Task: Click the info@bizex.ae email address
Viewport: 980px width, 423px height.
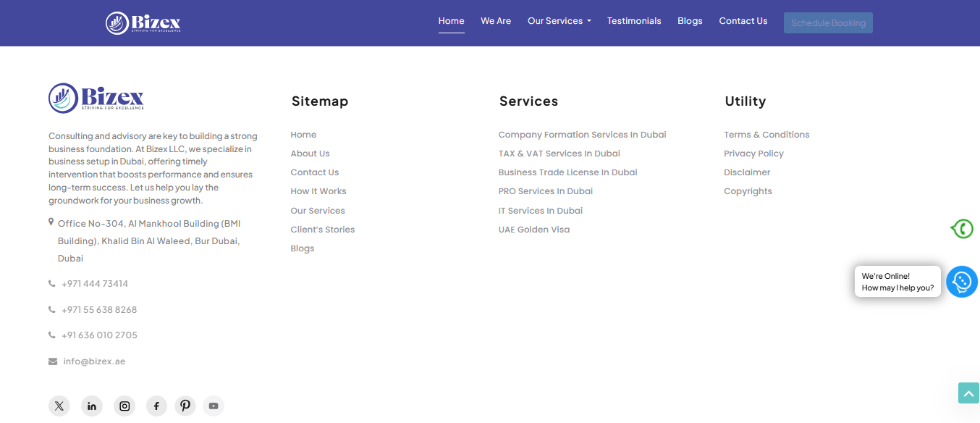Action: [94, 361]
